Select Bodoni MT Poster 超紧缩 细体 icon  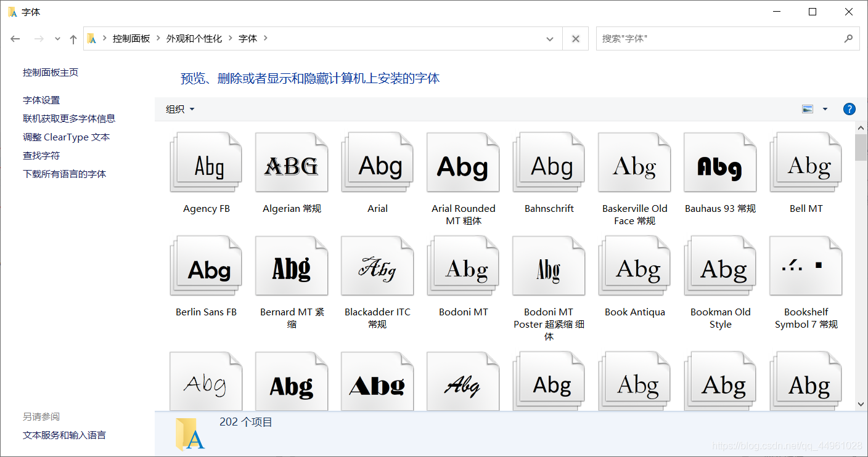549,265
